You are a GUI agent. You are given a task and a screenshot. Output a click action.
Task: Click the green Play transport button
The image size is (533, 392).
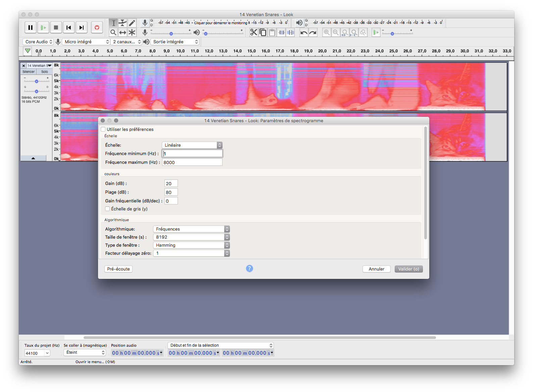click(x=43, y=28)
